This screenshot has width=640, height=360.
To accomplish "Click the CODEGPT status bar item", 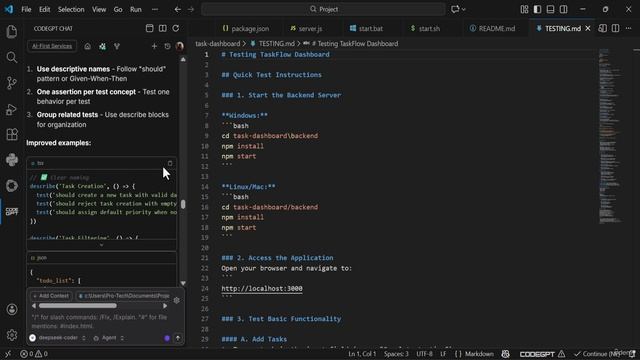I will pos(542,354).
